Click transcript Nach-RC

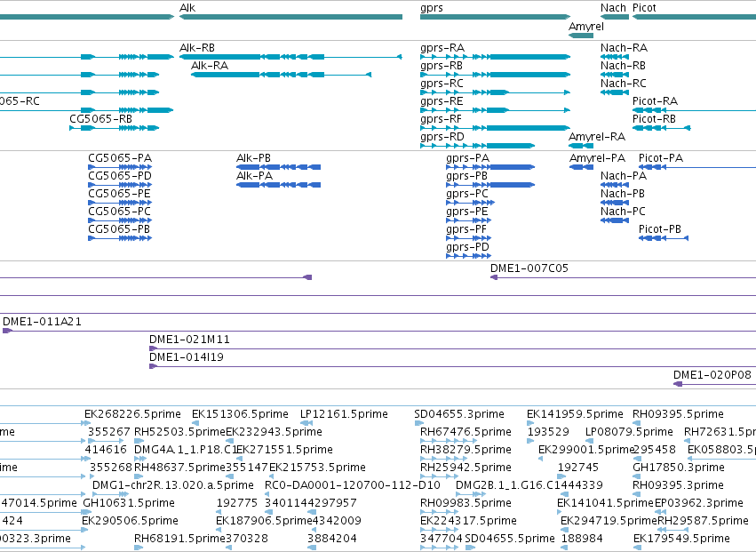tap(624, 84)
